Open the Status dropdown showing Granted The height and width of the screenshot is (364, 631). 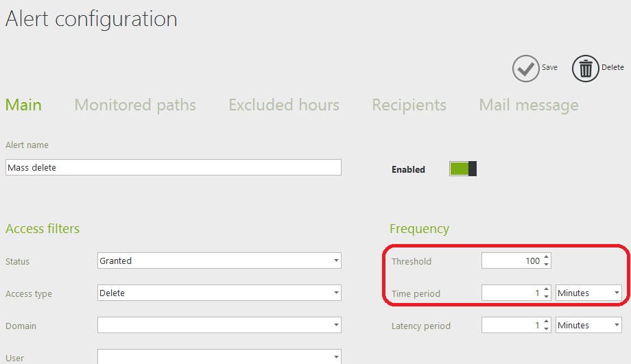[219, 260]
